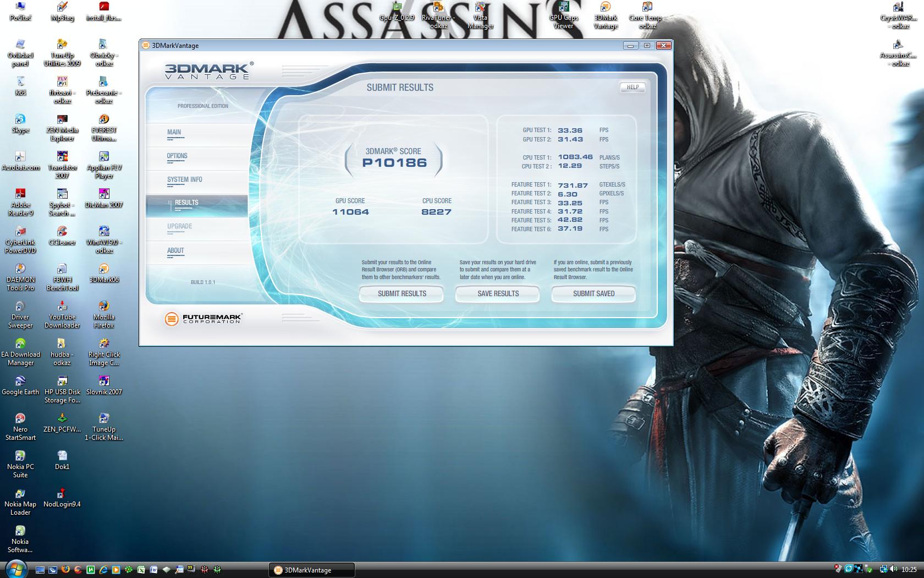Open Spybot Search desktop icon

click(62, 203)
